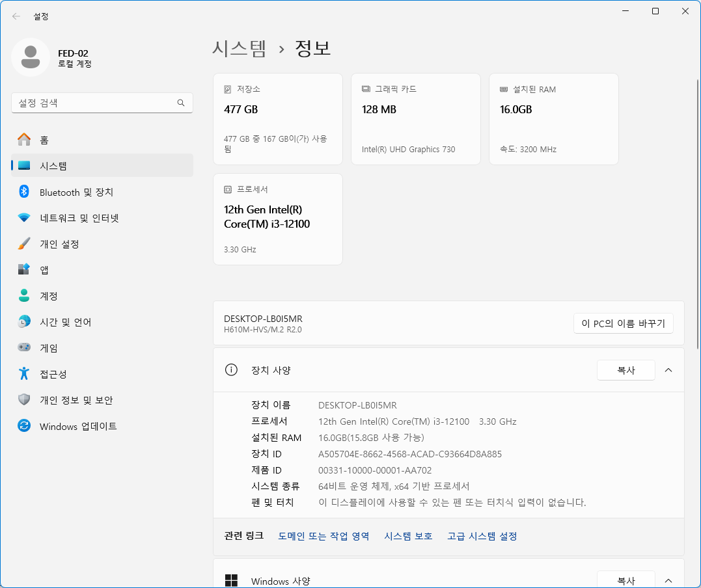Viewport: 701px width, 588px height.
Task: Collapse the Windows 사양 section chevron
Action: click(668, 580)
